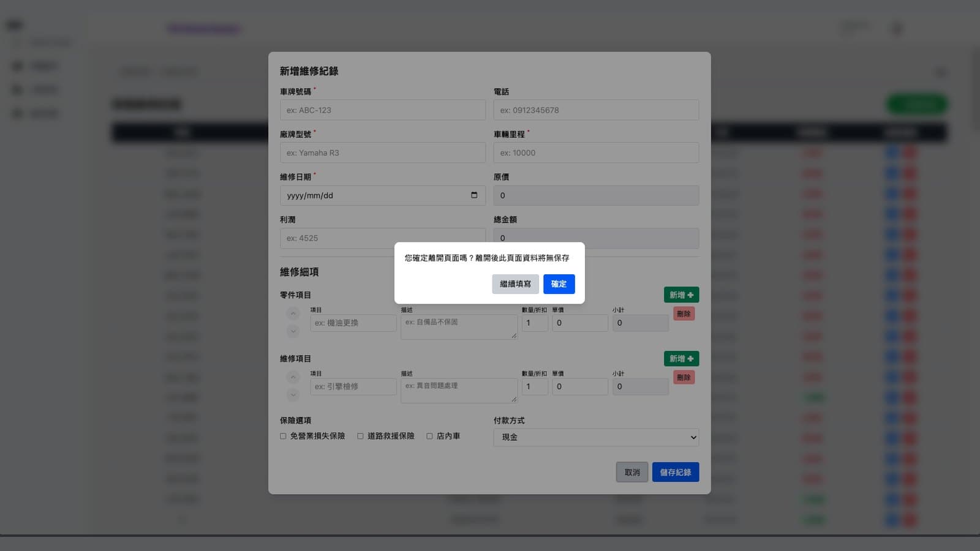Move the 零件項目 row up with the arrow

click(x=293, y=314)
